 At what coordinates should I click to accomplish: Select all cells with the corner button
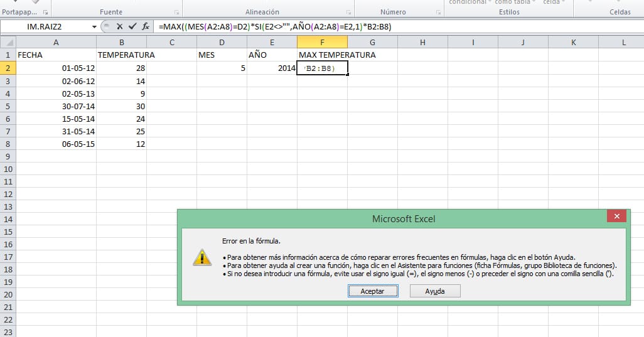pyautogui.click(x=8, y=42)
